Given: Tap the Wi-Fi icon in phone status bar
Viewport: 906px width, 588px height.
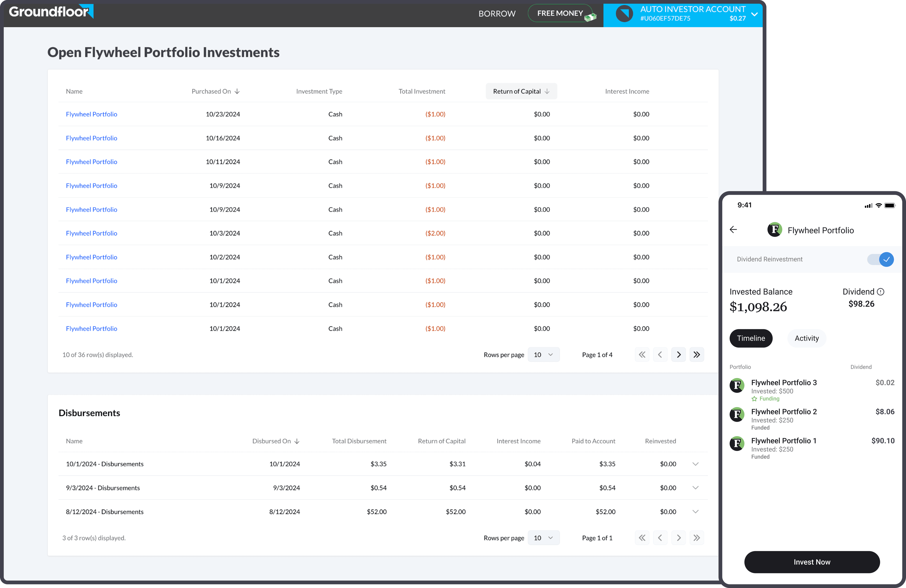Looking at the screenshot, I should coord(879,205).
